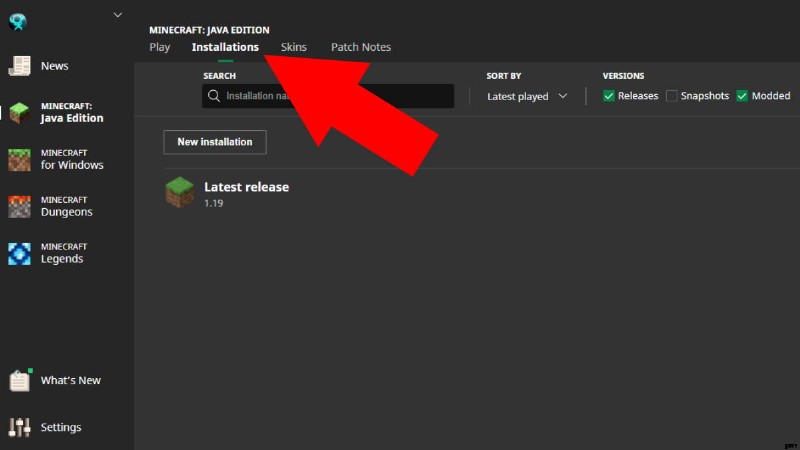The width and height of the screenshot is (800, 450).
Task: Select the Latest release installation name
Action: click(246, 187)
